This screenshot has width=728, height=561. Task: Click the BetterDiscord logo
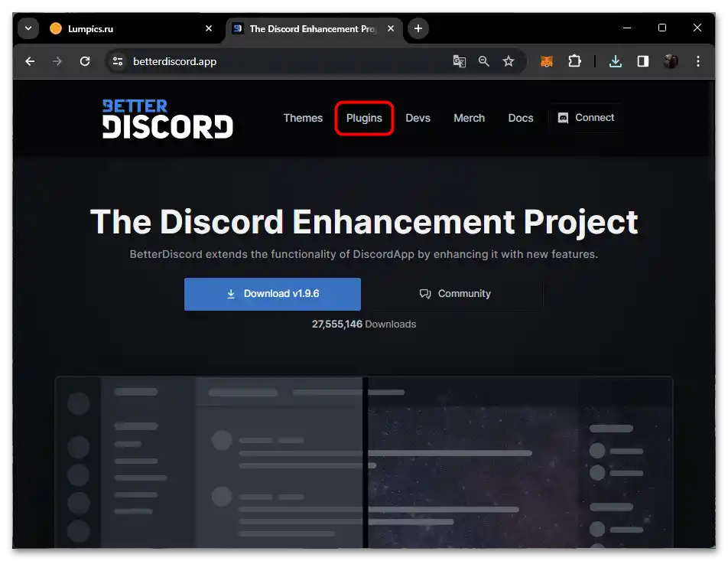coord(167,119)
